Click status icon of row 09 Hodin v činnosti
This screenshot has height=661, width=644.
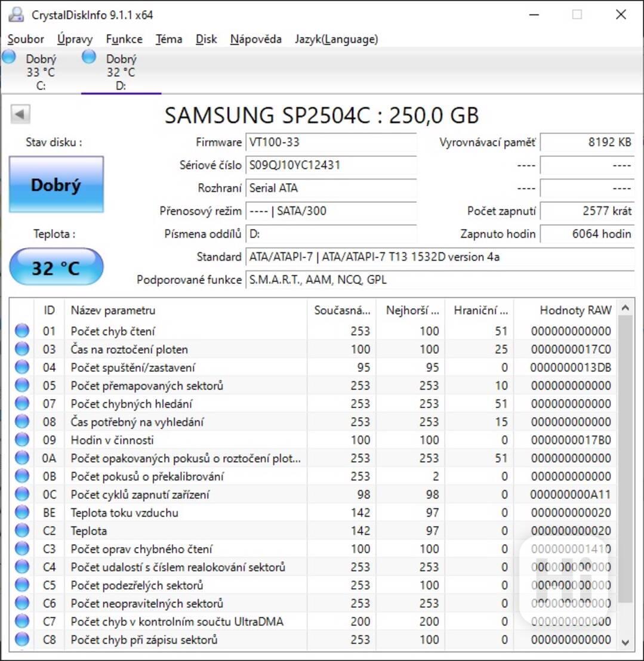pos(22,440)
